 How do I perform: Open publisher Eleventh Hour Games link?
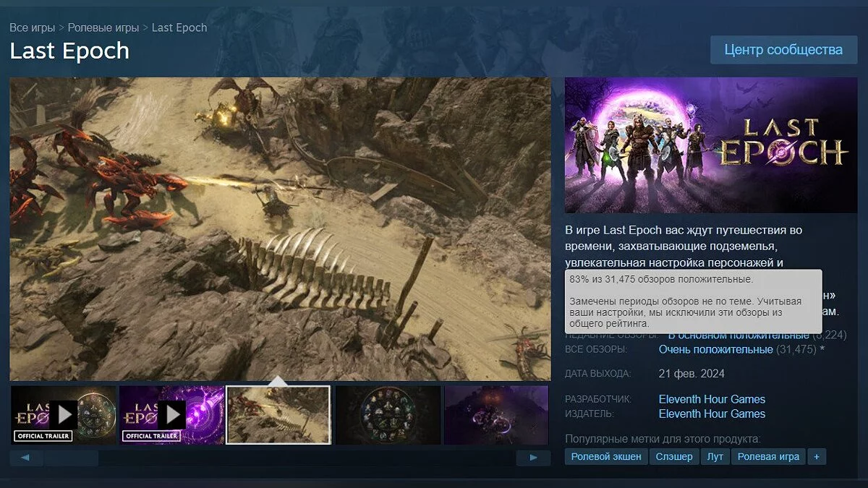click(712, 414)
